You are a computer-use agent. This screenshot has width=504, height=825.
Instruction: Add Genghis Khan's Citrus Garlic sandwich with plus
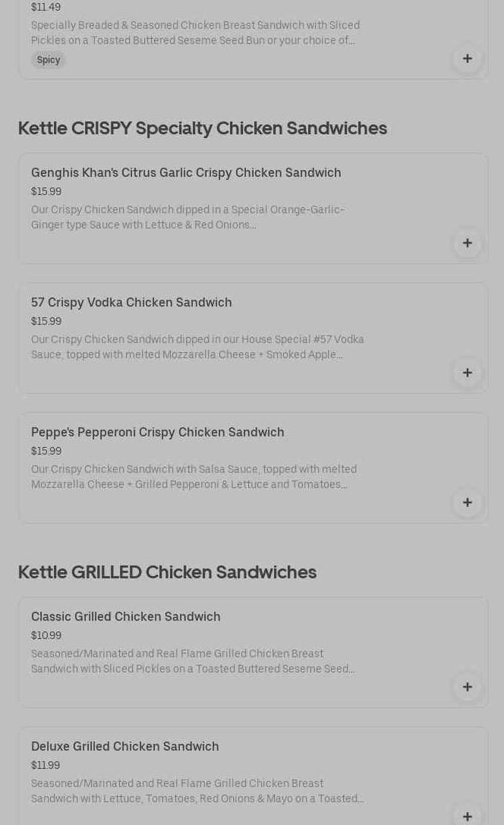point(467,243)
